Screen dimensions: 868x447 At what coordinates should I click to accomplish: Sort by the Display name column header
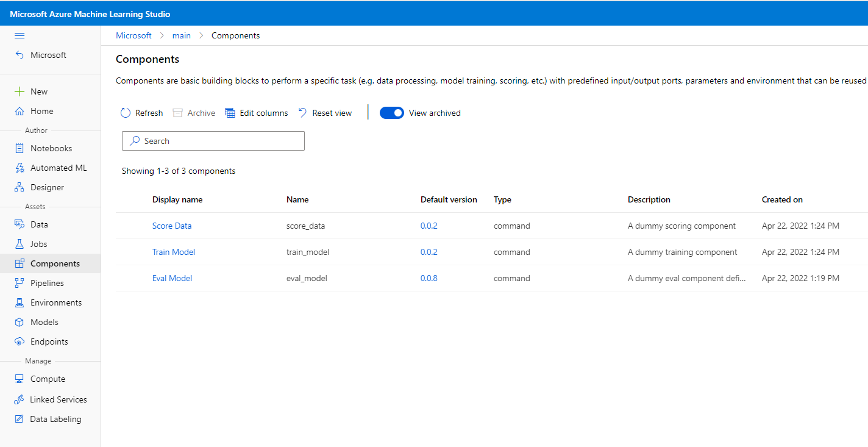click(x=177, y=199)
